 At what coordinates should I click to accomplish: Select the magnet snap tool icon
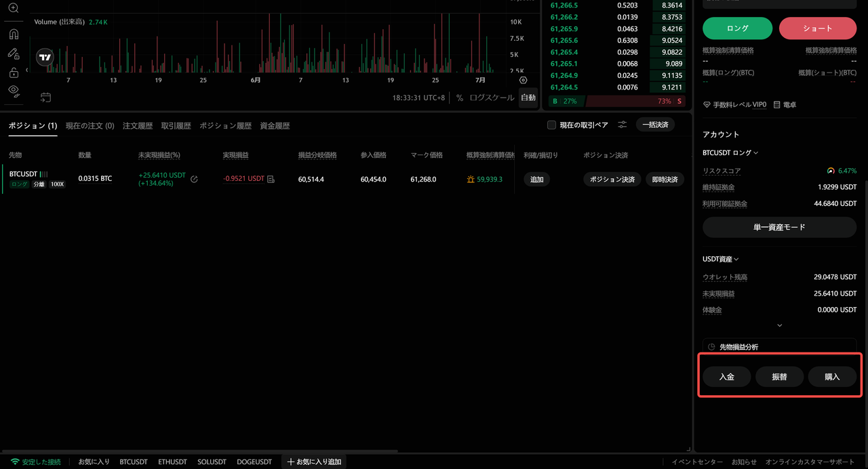[14, 34]
